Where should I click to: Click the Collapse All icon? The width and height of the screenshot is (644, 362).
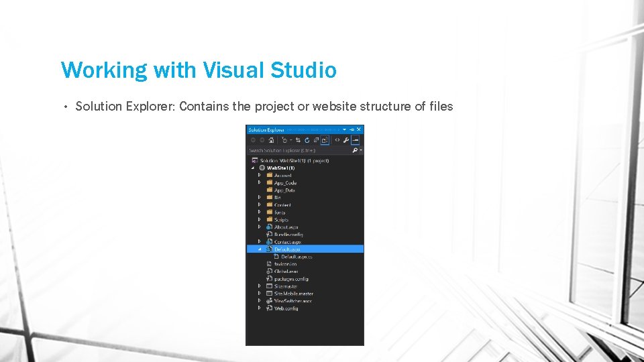tap(316, 140)
